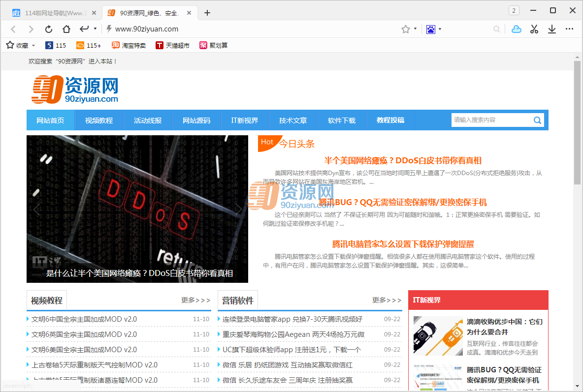Click the address bar magnifier icon

496,29
